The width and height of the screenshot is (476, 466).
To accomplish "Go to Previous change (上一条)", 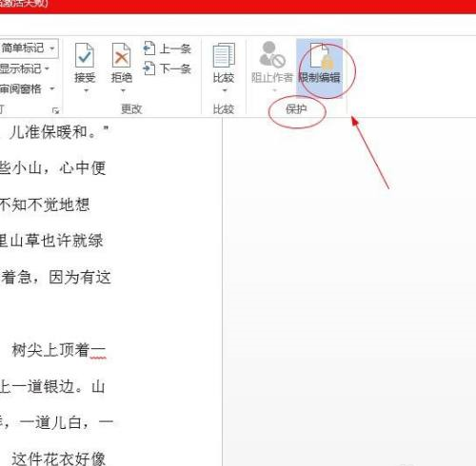I will [168, 49].
